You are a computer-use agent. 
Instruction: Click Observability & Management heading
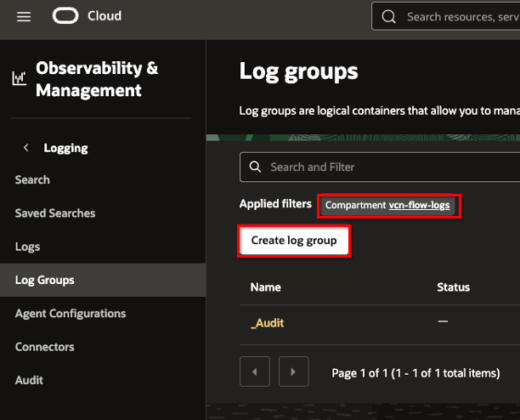(97, 79)
